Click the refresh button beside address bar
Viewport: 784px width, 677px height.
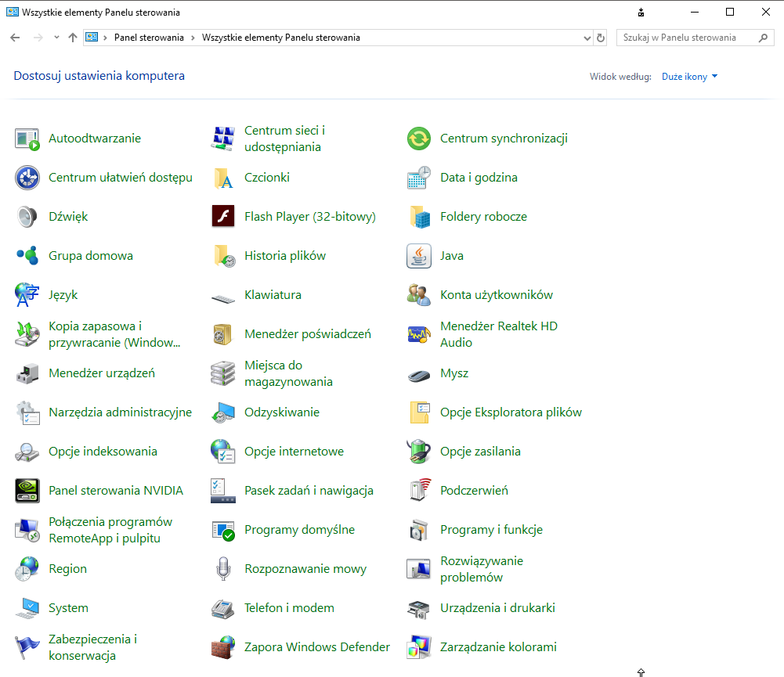[x=601, y=38]
